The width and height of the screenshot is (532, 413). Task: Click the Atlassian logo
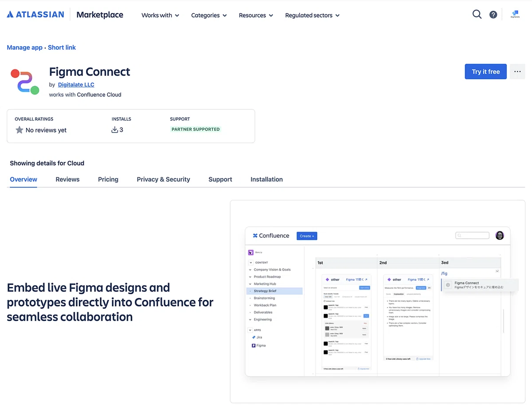tap(35, 15)
